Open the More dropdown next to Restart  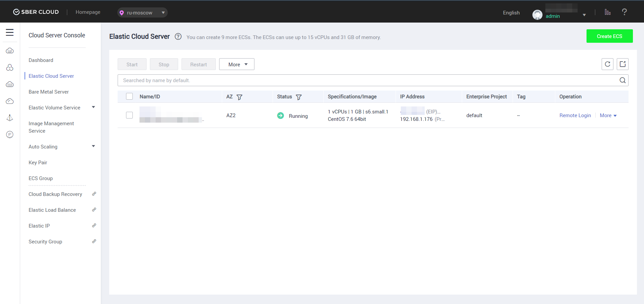coord(237,64)
